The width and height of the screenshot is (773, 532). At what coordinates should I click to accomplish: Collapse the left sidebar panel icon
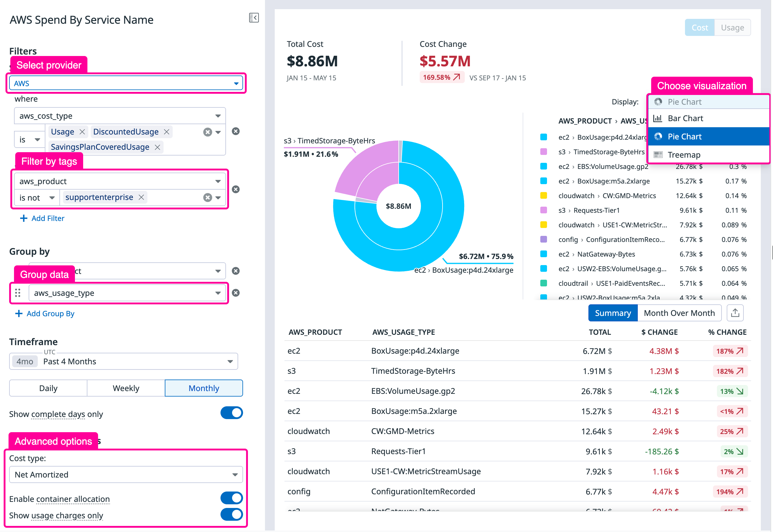pyautogui.click(x=254, y=18)
